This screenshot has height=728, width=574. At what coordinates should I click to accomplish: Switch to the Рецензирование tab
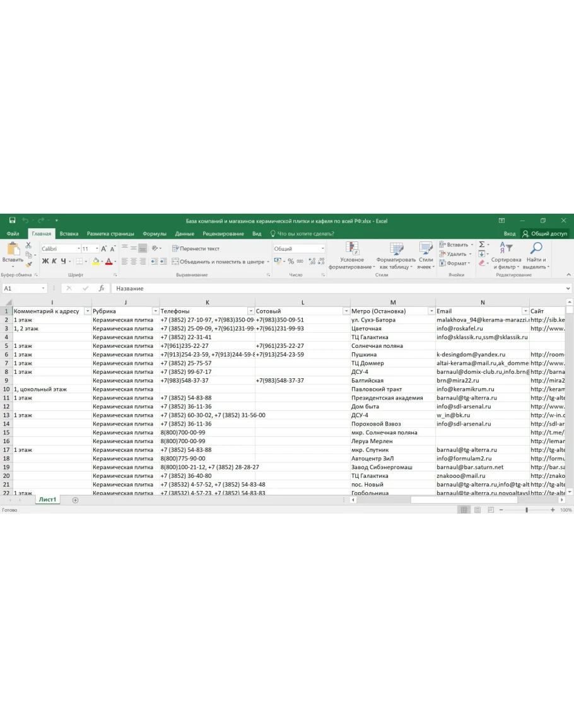223,234
